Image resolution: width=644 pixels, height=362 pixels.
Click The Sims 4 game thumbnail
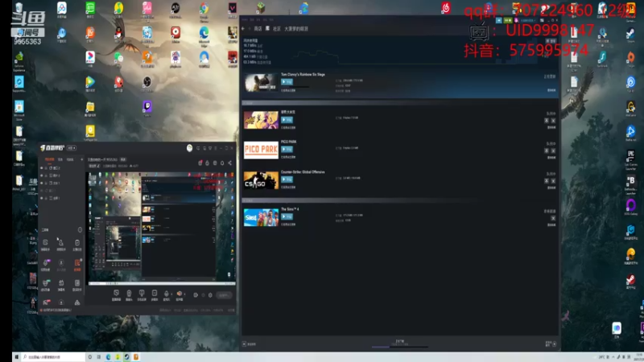(x=261, y=217)
